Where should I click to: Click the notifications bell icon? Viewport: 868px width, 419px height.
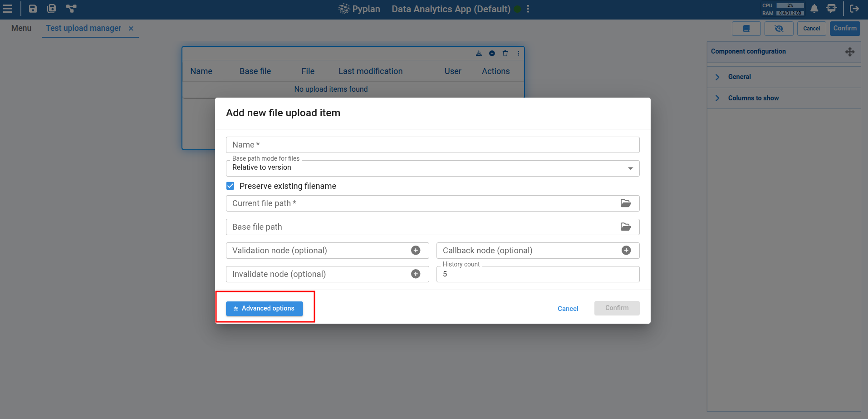coord(814,9)
